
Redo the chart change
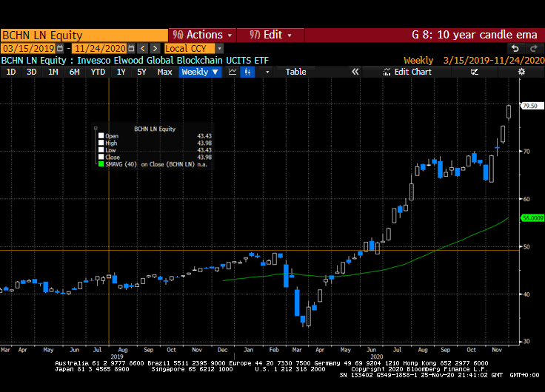pyautogui.click(x=534, y=48)
